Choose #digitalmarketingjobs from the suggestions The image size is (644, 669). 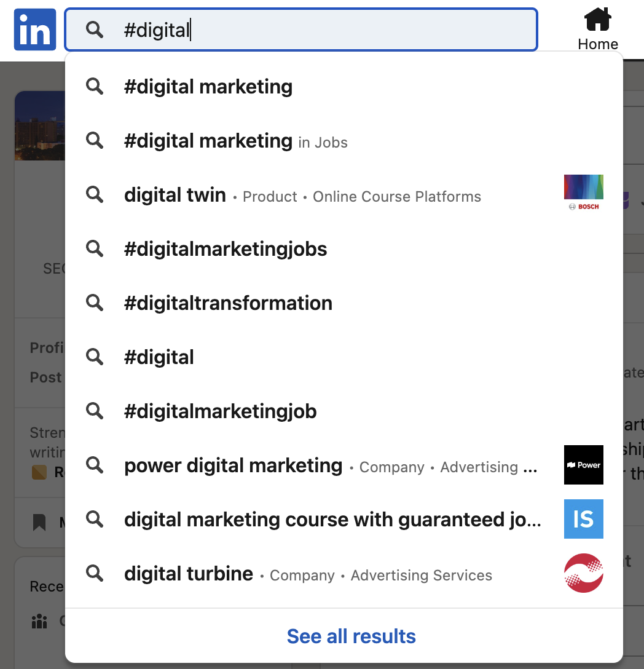click(225, 248)
